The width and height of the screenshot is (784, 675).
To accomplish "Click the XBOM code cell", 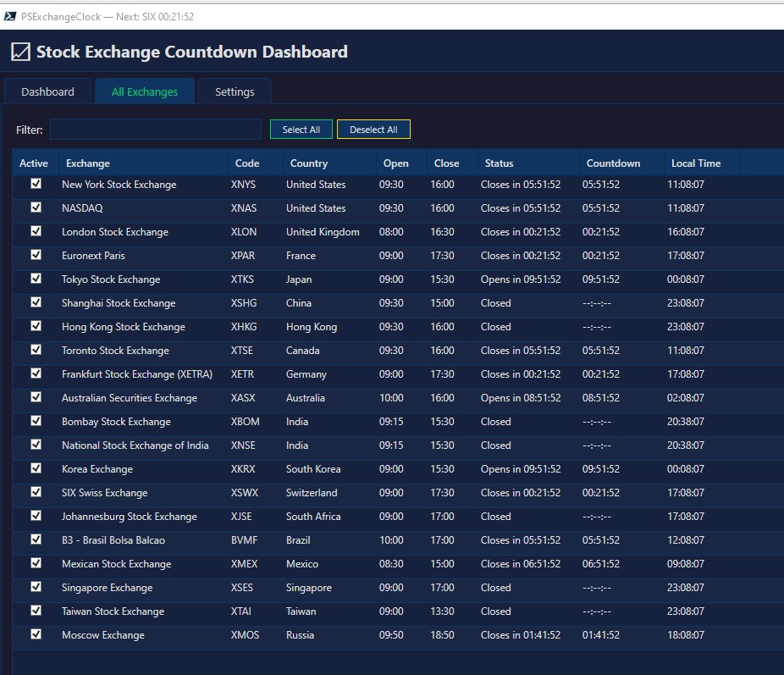I will click(245, 422).
